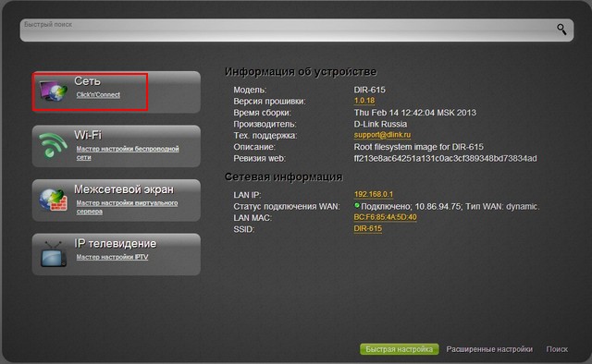This screenshot has width=592, height=364.
Task: Click the green WAN status indicator dot
Action: [356, 206]
